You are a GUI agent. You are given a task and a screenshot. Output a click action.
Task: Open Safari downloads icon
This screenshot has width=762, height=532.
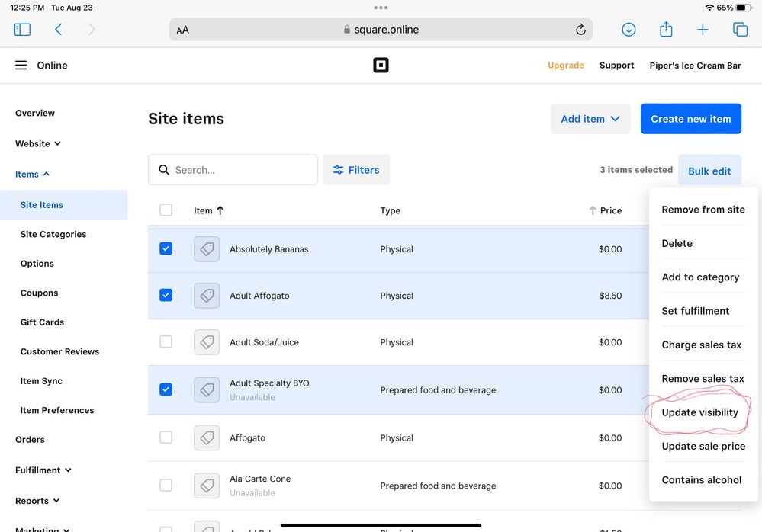pos(629,30)
